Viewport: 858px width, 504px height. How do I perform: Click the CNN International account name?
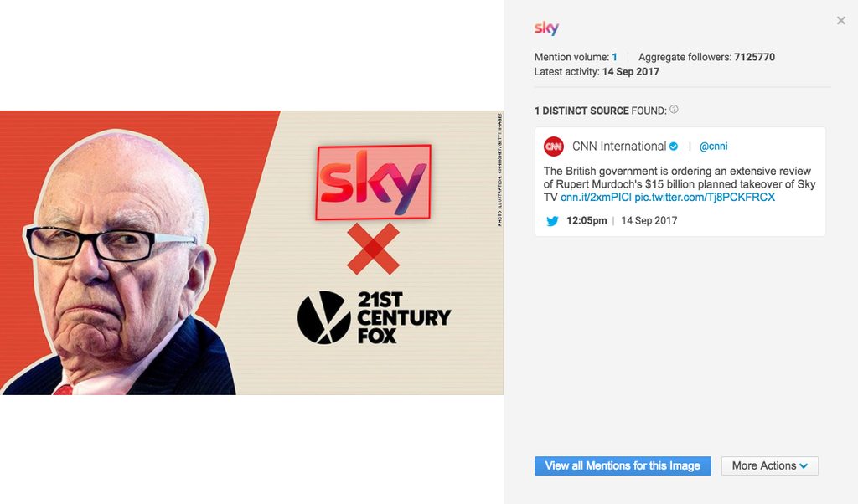click(619, 146)
